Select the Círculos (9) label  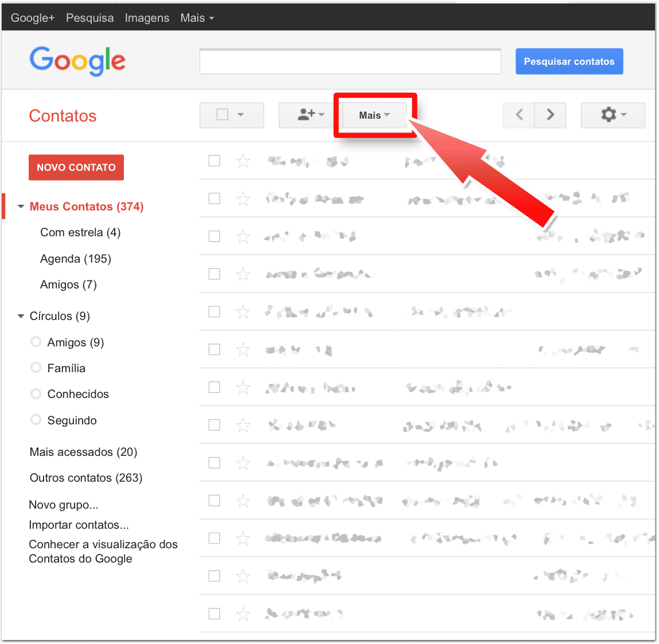[60, 316]
